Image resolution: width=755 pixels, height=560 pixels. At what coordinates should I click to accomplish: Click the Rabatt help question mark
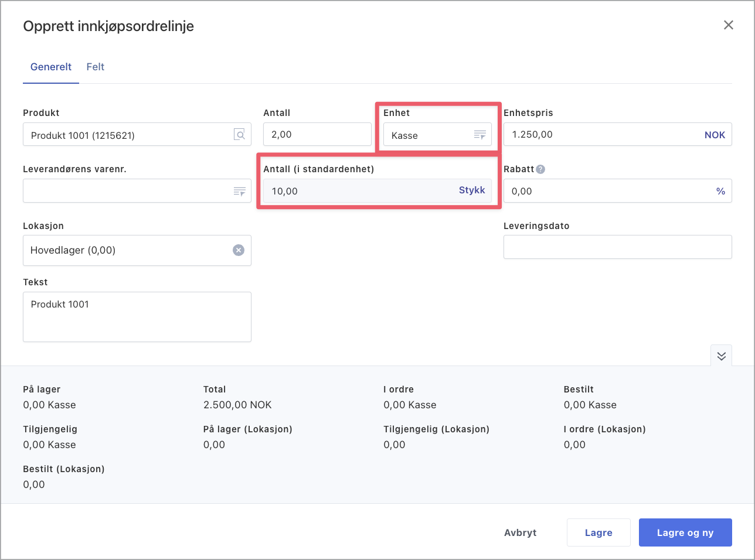(540, 169)
